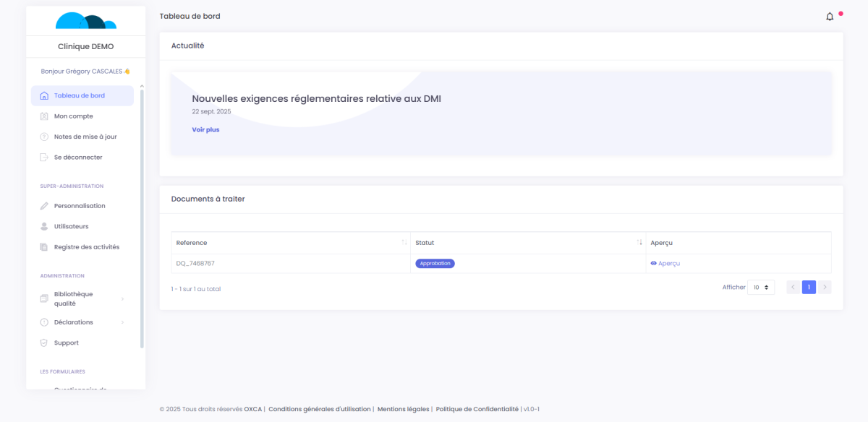Click the Mon compte profile icon
The height and width of the screenshot is (422, 868).
point(44,116)
